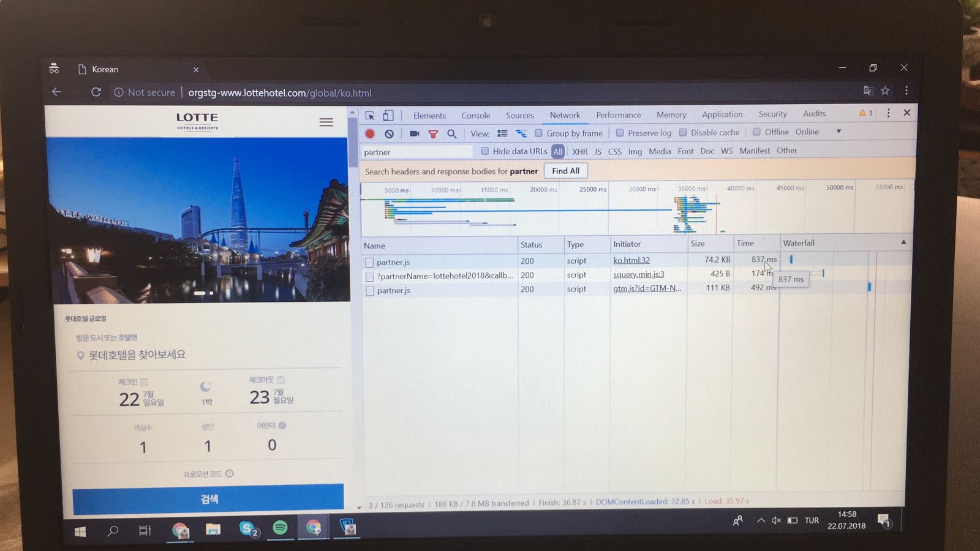The width and height of the screenshot is (980, 551).
Task: Click the network overview timeline at 25000 ms
Action: [592, 208]
